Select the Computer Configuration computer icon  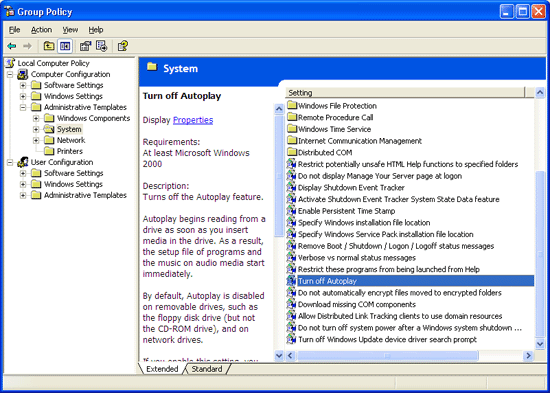tap(23, 74)
